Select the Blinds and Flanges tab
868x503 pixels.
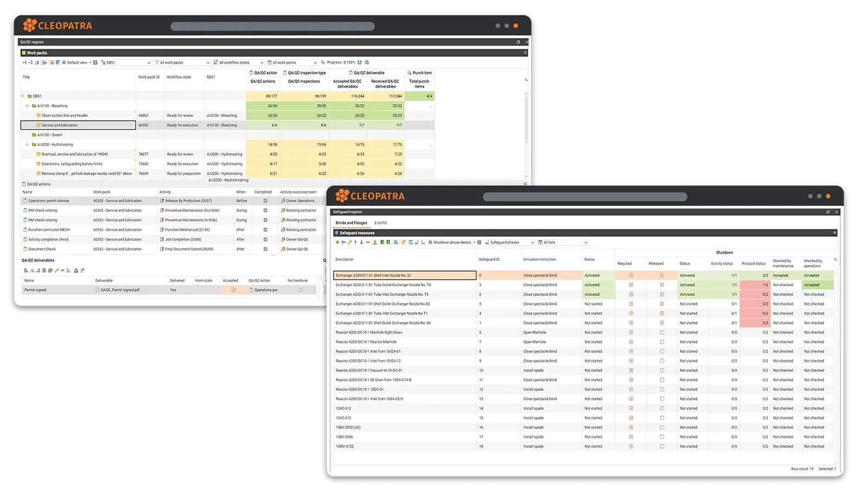click(350, 222)
